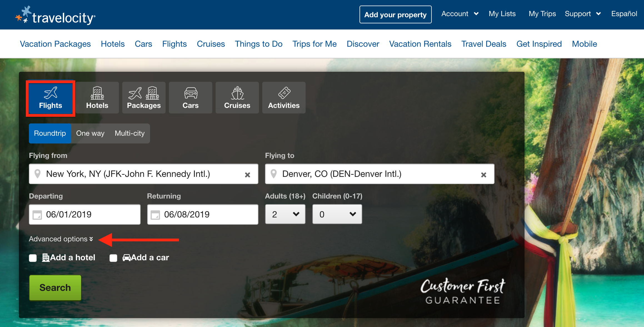Open the Support dropdown menu
The image size is (644, 327).
pos(583,14)
